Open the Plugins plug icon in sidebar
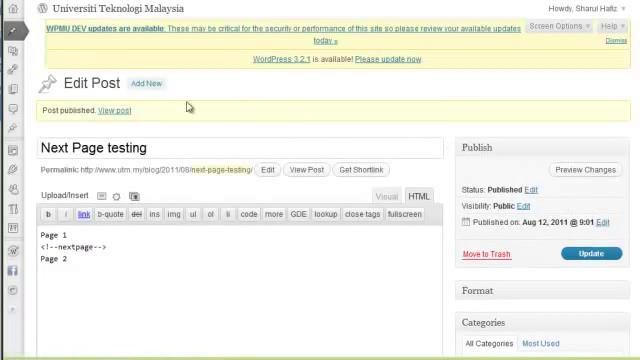Viewport: 640px width, 360px height. click(13, 170)
